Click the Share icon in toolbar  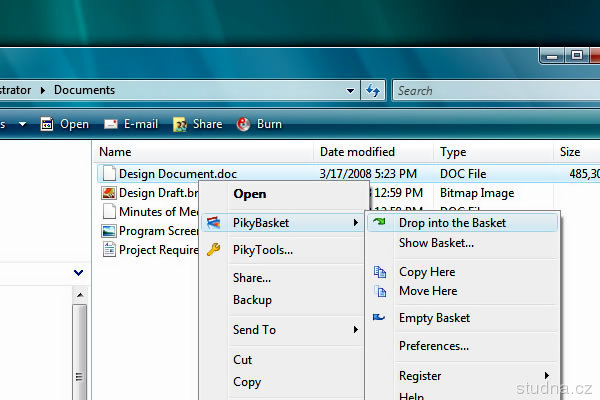[180, 125]
